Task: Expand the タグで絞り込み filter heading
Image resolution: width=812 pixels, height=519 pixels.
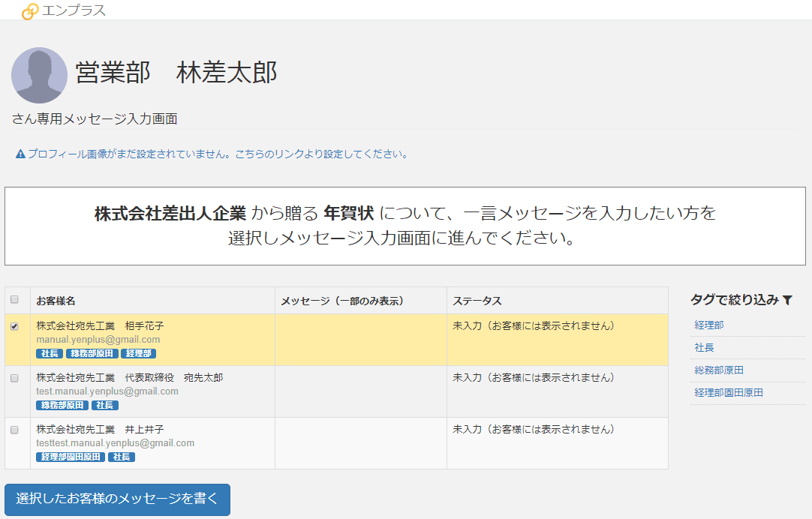Action: pyautogui.click(x=735, y=300)
